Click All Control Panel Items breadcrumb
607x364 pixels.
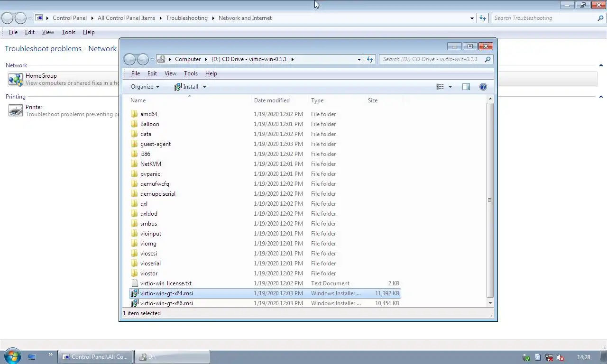point(126,18)
